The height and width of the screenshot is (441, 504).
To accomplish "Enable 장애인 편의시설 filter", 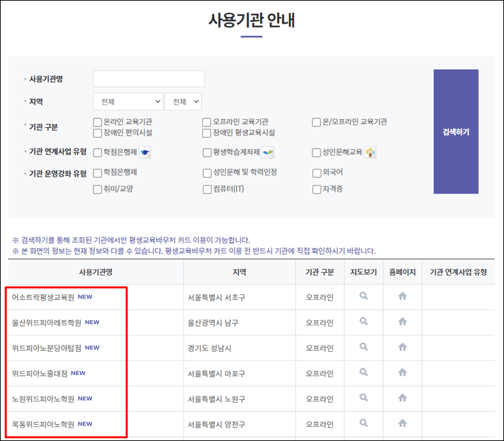I will click(x=97, y=133).
